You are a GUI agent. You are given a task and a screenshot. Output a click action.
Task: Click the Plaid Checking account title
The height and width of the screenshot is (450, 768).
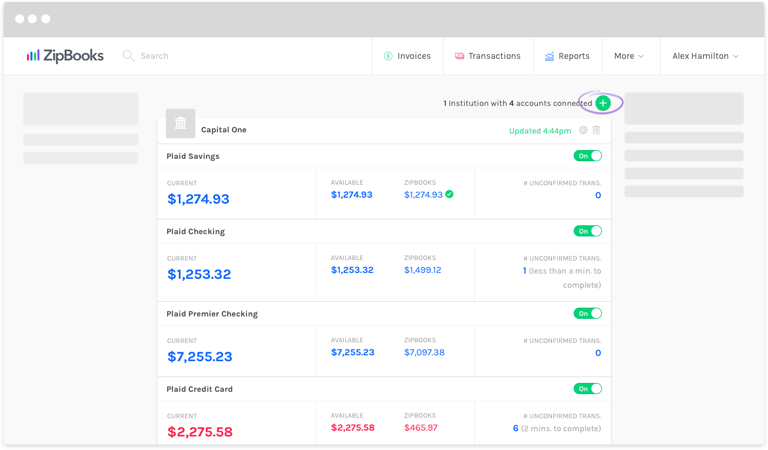pyautogui.click(x=195, y=232)
